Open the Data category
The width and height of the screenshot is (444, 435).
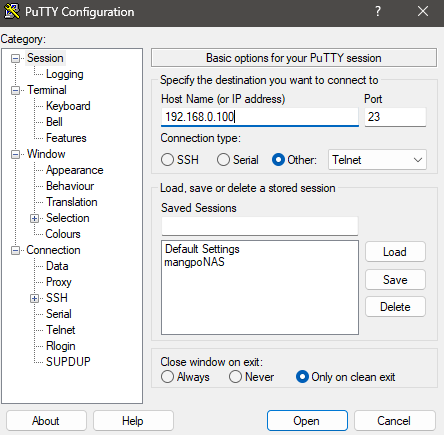click(x=57, y=266)
